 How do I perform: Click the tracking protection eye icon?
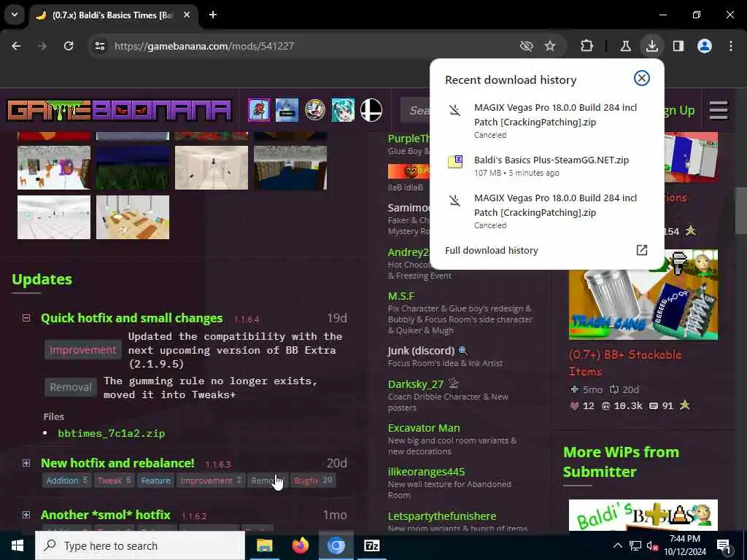[x=526, y=46]
